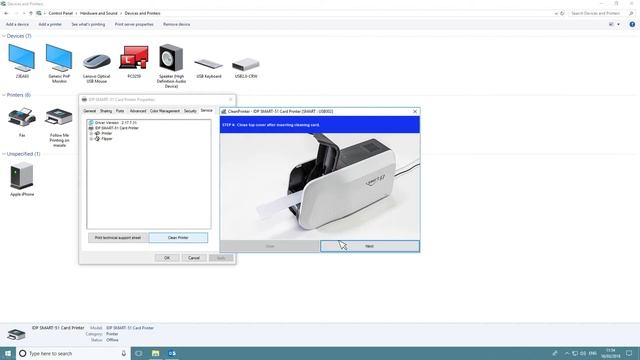Click the Up arrow in address bar

[x=31, y=13]
